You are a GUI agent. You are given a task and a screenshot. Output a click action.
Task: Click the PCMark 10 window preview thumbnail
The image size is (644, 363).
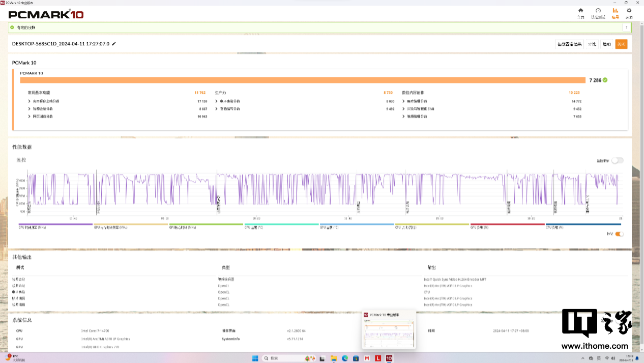point(389,333)
